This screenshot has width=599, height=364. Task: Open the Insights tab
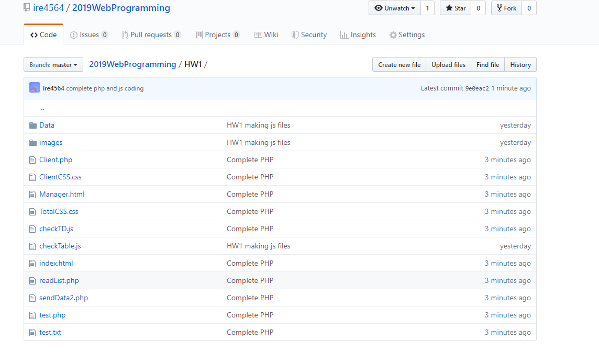(x=358, y=35)
